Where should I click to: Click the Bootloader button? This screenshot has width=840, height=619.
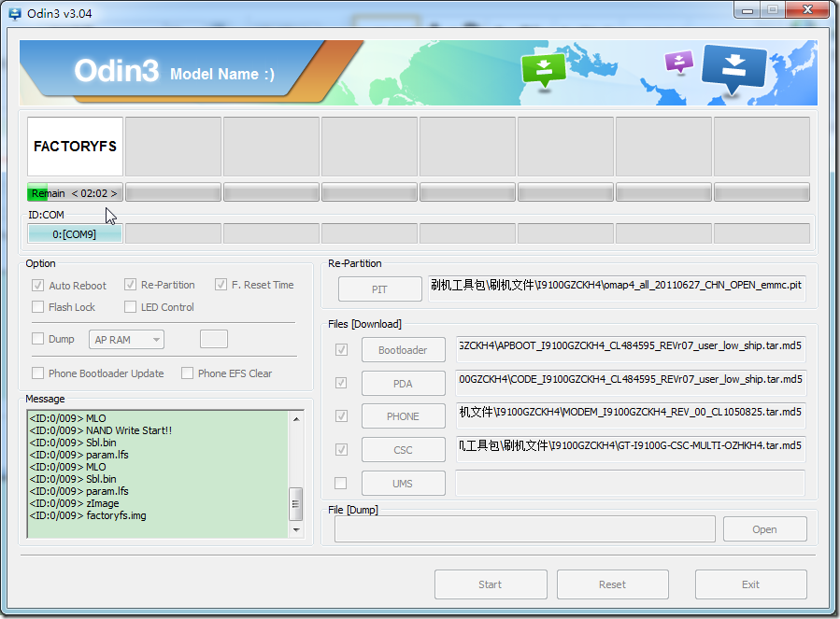[404, 350]
